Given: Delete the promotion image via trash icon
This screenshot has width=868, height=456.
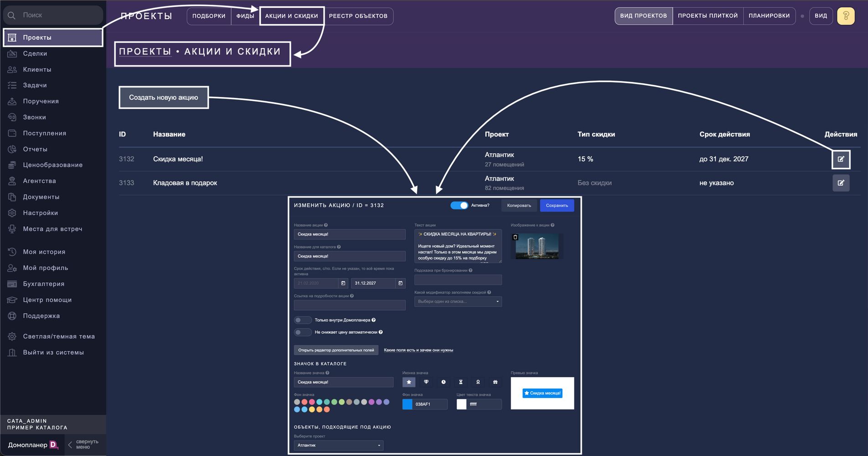Looking at the screenshot, I should [515, 237].
